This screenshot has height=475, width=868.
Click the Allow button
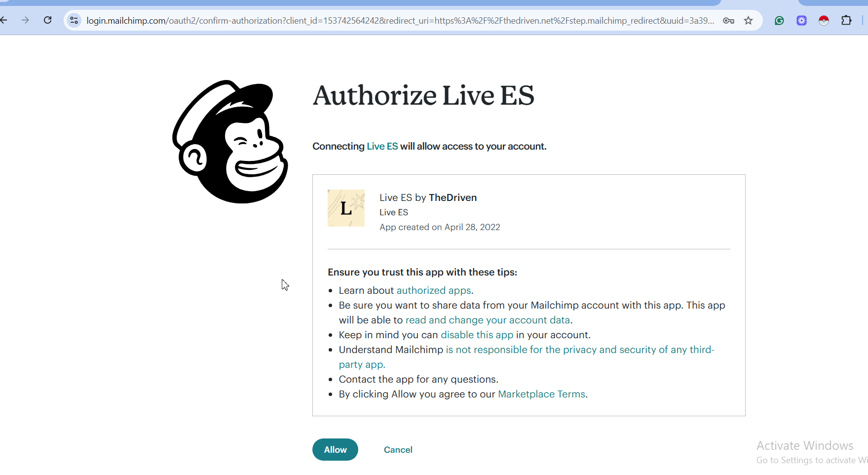[335, 449]
